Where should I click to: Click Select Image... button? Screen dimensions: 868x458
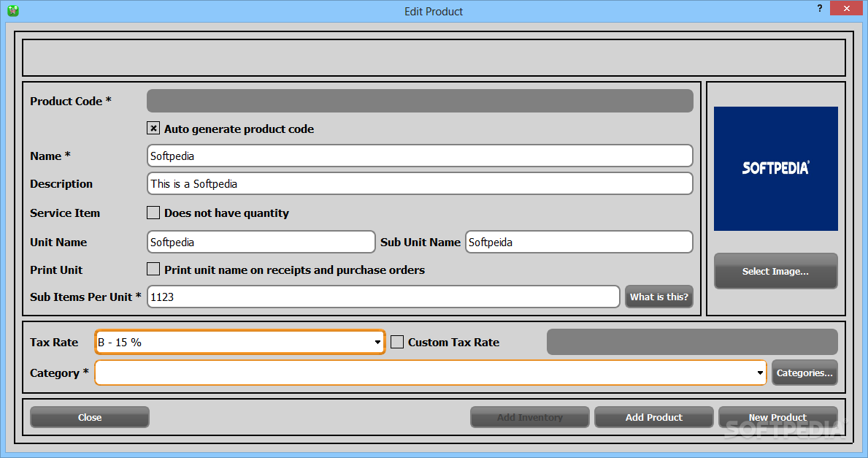(775, 271)
